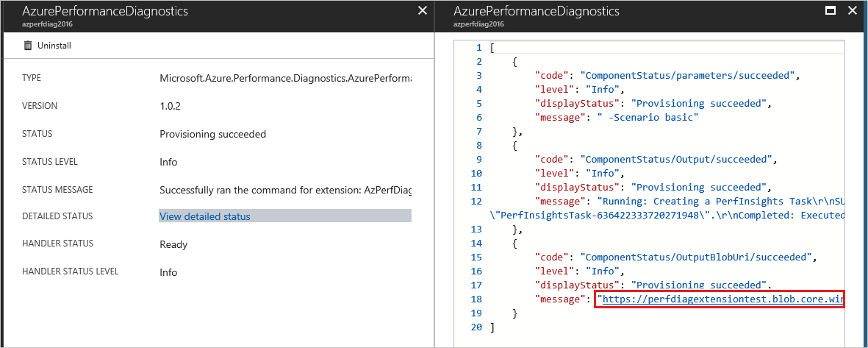Click line number 12 in JSON viewer
The image size is (868, 348).
476,202
